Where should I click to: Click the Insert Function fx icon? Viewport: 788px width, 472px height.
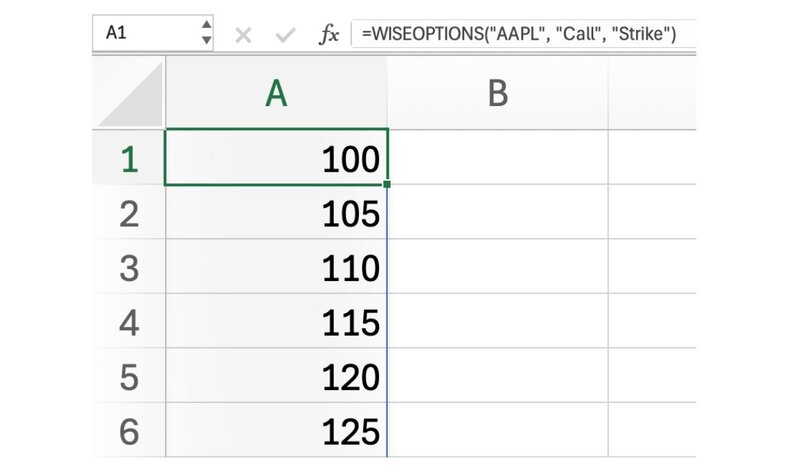click(x=328, y=35)
